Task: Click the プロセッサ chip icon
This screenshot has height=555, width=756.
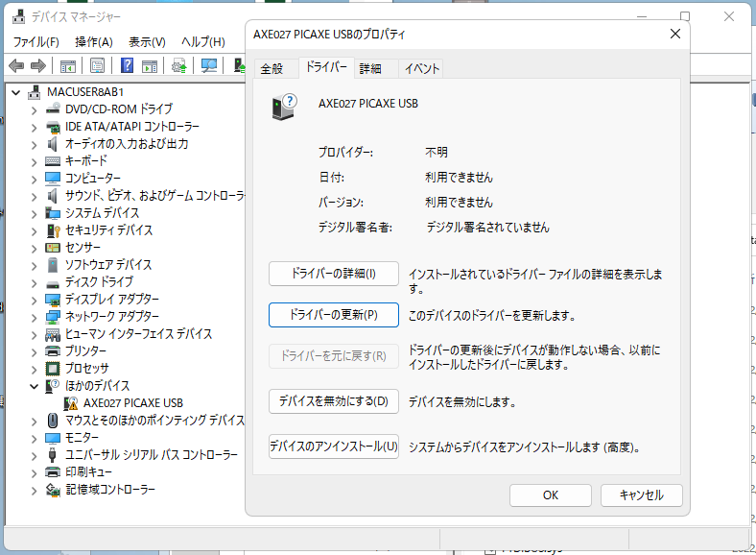Action: click(53, 369)
